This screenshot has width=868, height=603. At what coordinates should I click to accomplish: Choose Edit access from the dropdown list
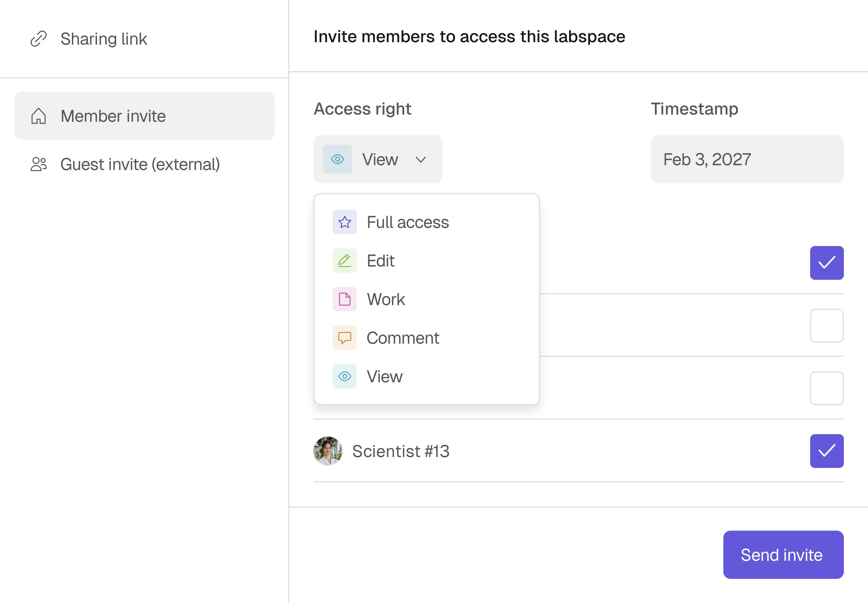pos(427,260)
